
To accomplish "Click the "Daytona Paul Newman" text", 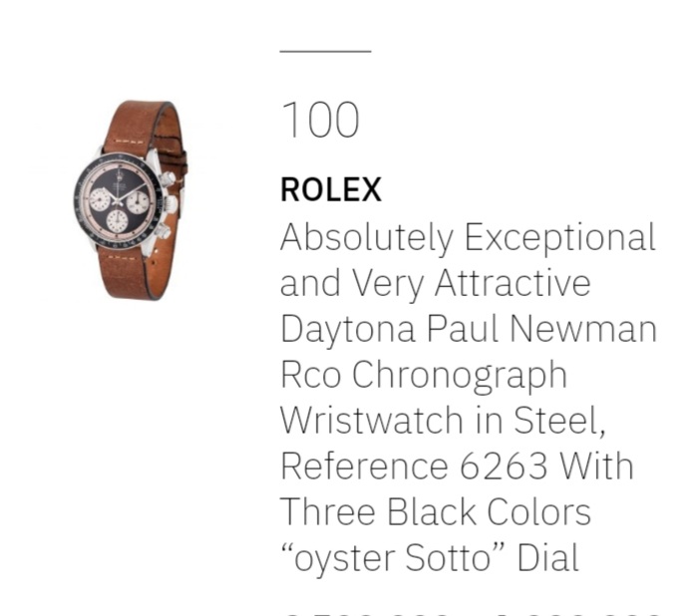I will tap(468, 329).
